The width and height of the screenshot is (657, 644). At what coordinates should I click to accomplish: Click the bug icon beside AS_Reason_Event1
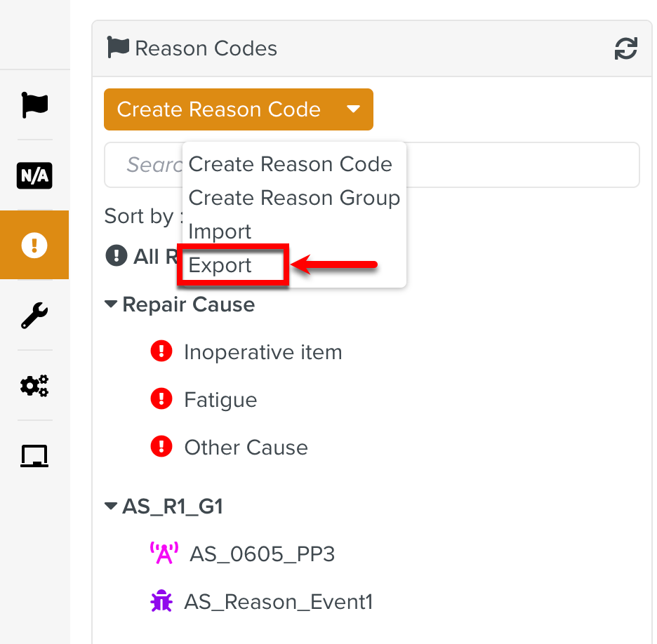tap(161, 601)
